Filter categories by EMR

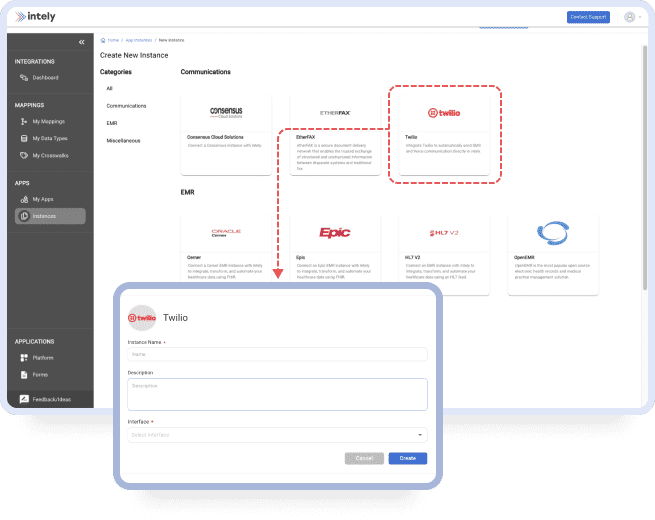click(112, 124)
